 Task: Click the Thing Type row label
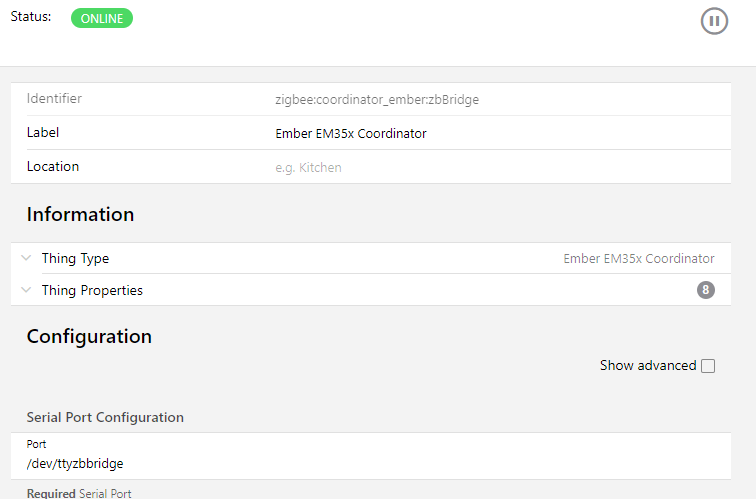click(x=75, y=258)
